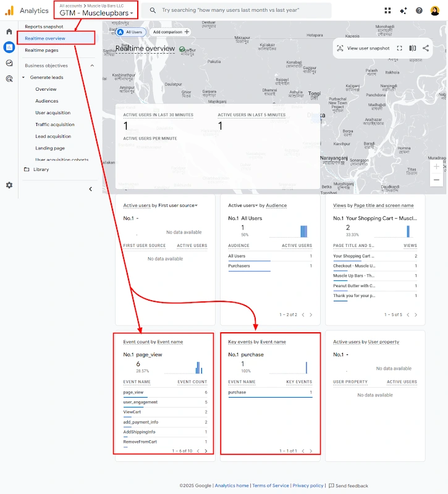
Task: Click the fullscreen map icon
Action: pos(399,48)
